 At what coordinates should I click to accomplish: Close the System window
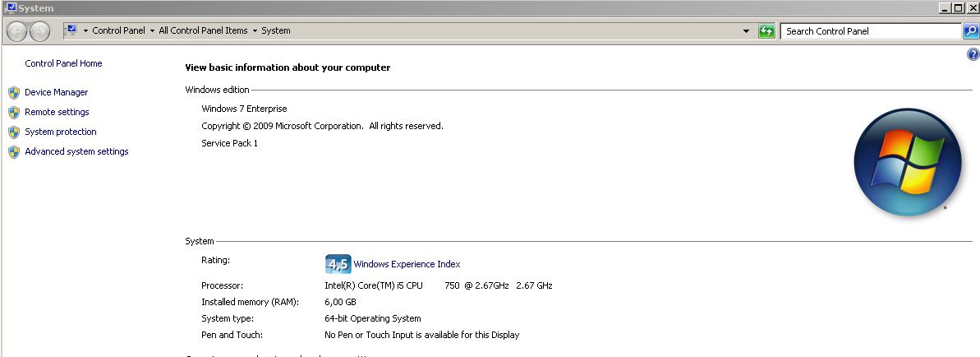click(x=972, y=7)
